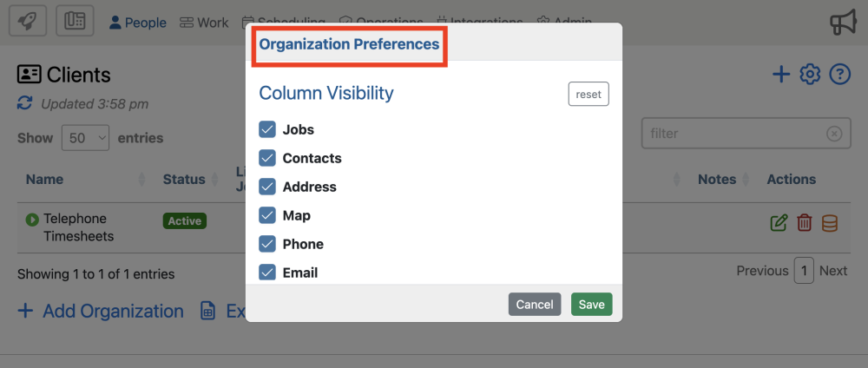Open the Show entries dropdown
Image resolution: width=868 pixels, height=368 pixels.
(85, 138)
